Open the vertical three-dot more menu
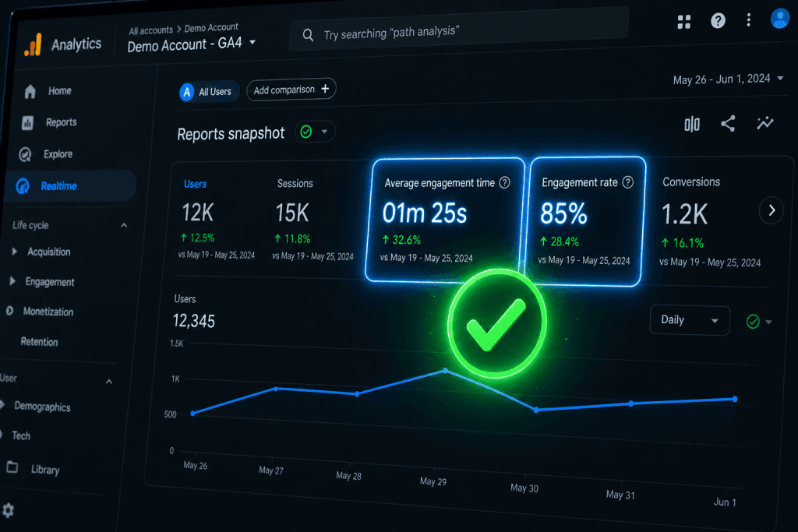The width and height of the screenshot is (798, 532). [x=748, y=19]
